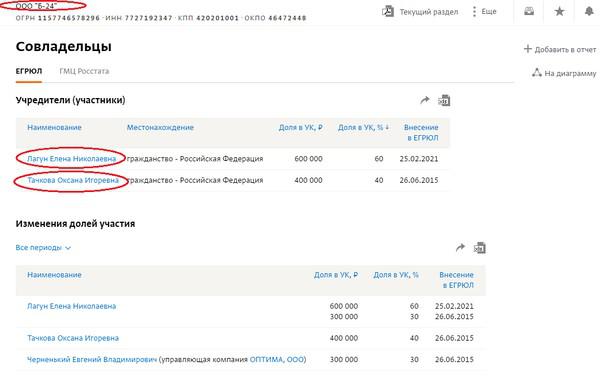Click the 300 000 value in Черненький row

[x=344, y=360]
